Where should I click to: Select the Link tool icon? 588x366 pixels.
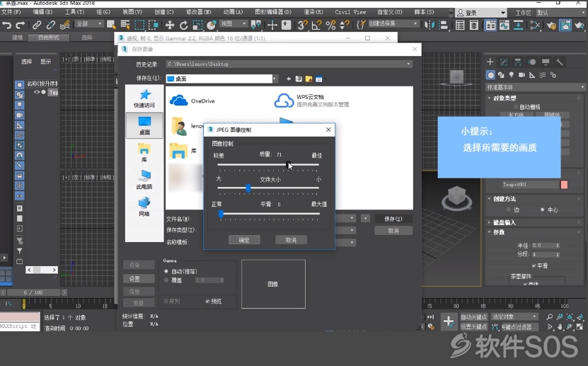pyautogui.click(x=37, y=25)
